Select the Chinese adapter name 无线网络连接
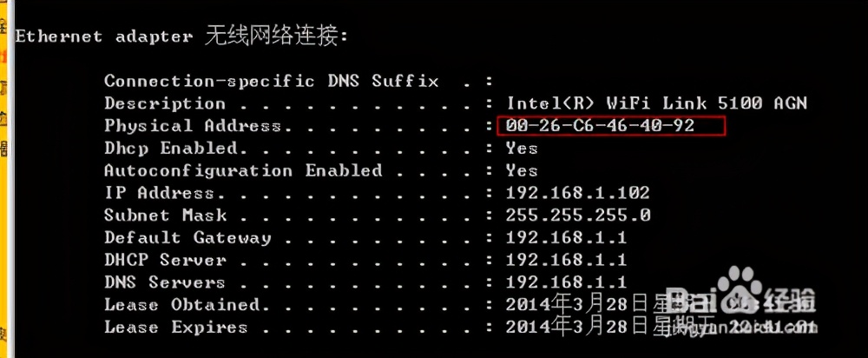This screenshot has width=868, height=358. click(x=275, y=36)
